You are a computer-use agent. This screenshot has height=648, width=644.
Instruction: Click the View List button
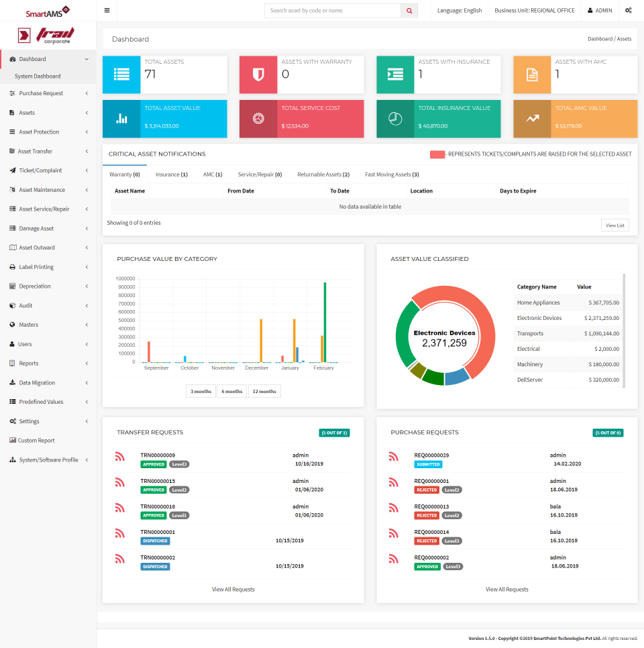click(x=614, y=225)
